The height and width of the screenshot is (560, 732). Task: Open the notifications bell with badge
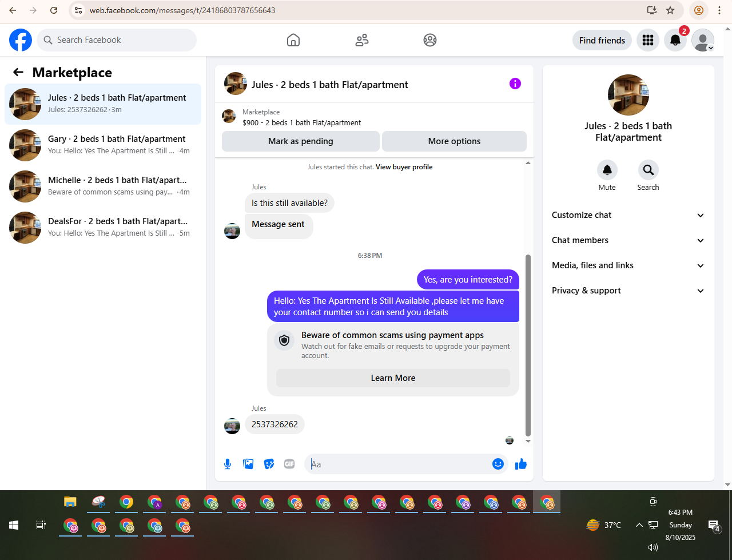tap(675, 40)
